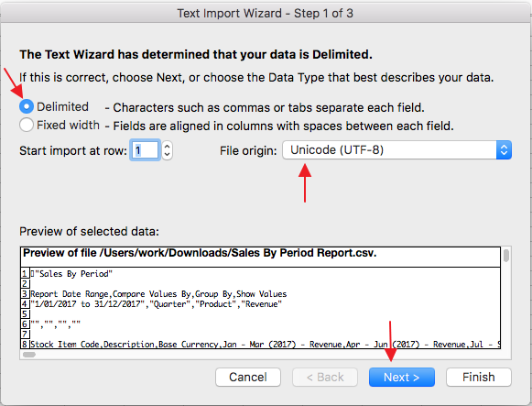This screenshot has height=406, width=532.
Task: Click the Next > button
Action: (402, 378)
